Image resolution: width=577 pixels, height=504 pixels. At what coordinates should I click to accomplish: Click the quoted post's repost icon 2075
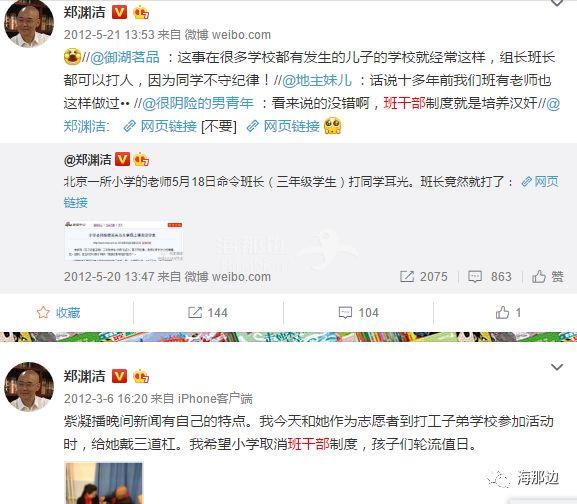pyautogui.click(x=407, y=276)
